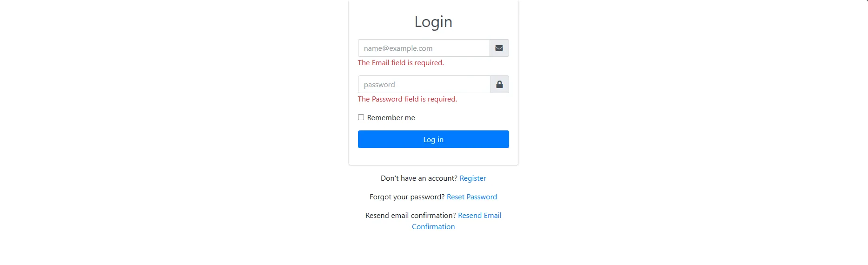
Task: Focus the password input field
Action: click(x=424, y=84)
